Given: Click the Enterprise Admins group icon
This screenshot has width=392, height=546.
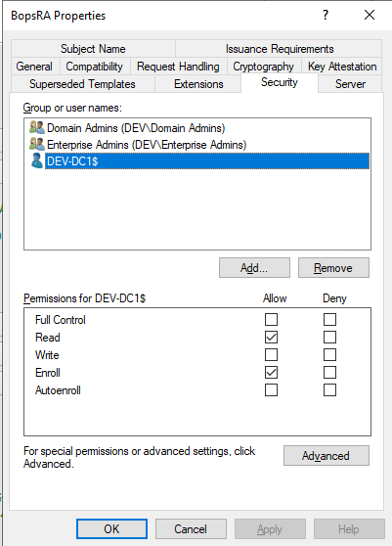Looking at the screenshot, I should [x=37, y=144].
